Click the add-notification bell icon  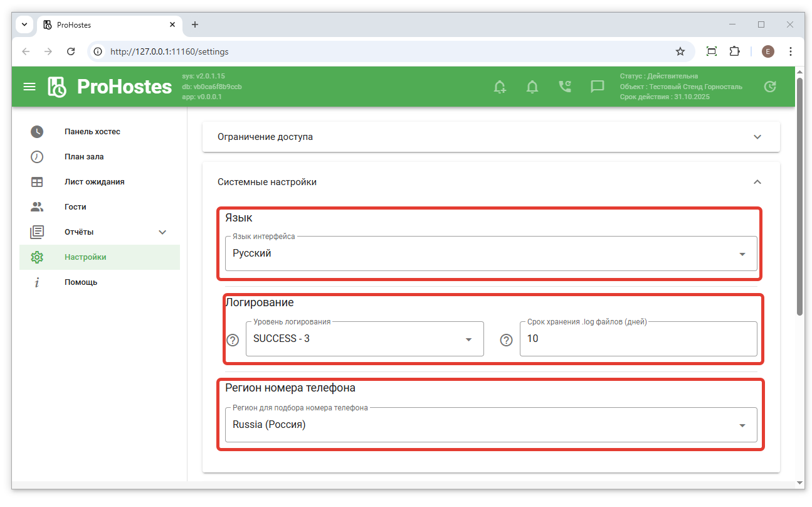coord(500,87)
